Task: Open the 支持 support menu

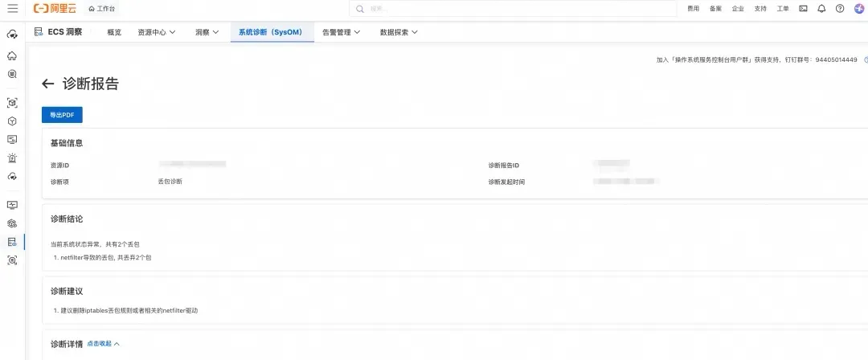Action: tap(760, 9)
